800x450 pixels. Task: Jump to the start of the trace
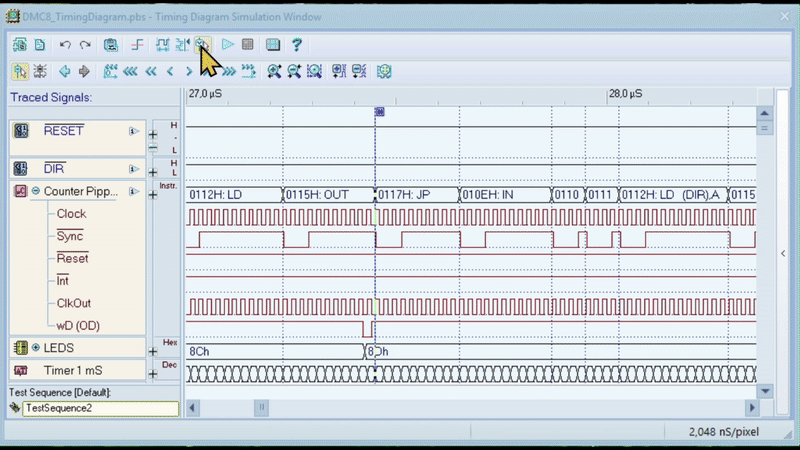point(110,71)
